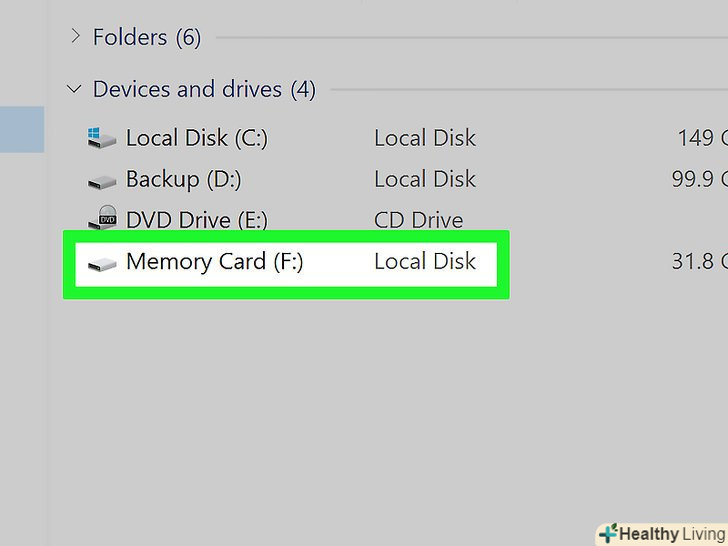
Task: Collapse the Devices and drives chevron
Action: click(x=74, y=90)
